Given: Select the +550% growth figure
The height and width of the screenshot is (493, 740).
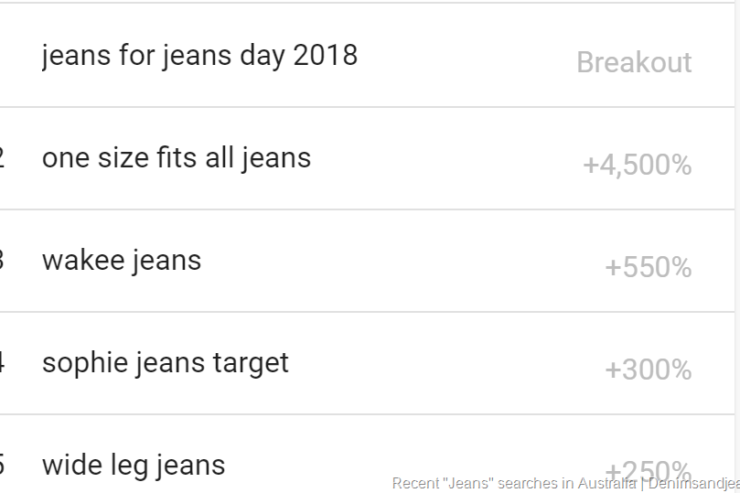Looking at the screenshot, I should (x=648, y=268).
